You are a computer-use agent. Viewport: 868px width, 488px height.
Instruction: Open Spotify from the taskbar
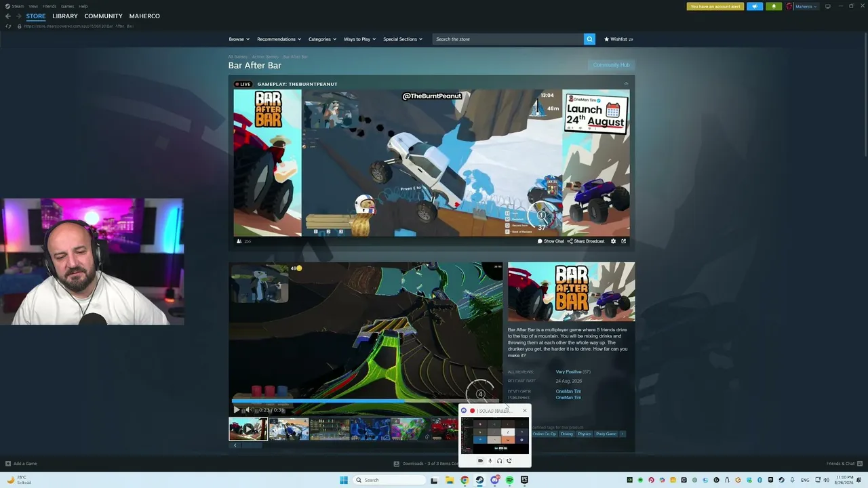point(509,480)
